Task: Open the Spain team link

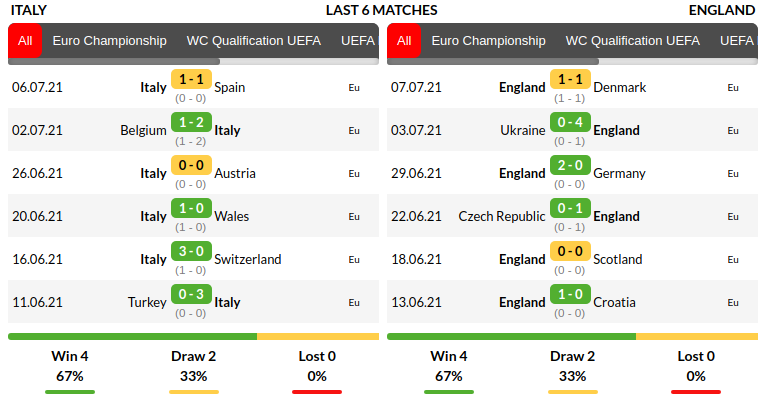Action: 230,87
